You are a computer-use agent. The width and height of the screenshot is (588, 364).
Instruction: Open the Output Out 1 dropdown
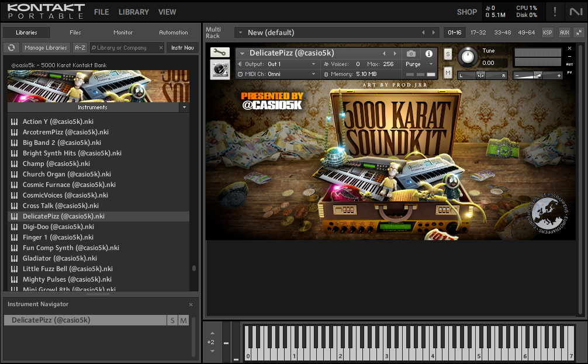[313, 64]
